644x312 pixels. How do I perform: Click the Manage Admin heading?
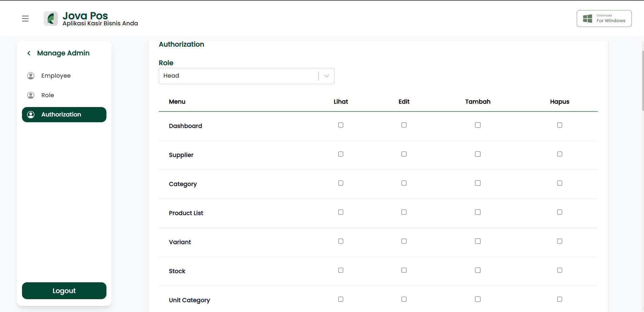point(63,53)
